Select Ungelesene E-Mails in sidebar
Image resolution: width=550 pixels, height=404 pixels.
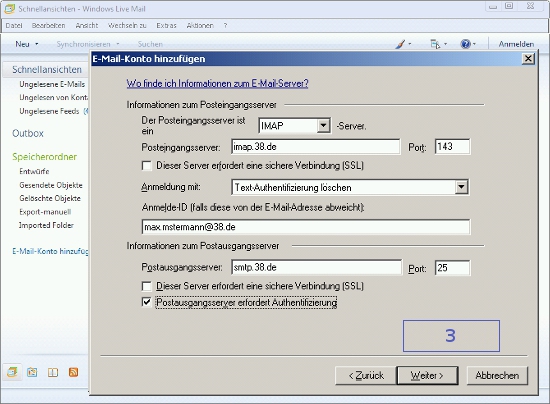(52, 84)
